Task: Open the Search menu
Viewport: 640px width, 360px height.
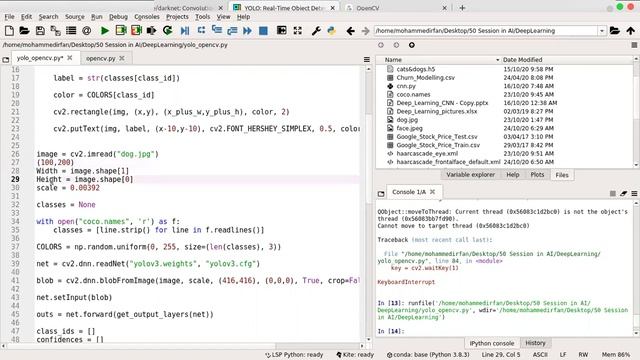Action: click(49, 17)
